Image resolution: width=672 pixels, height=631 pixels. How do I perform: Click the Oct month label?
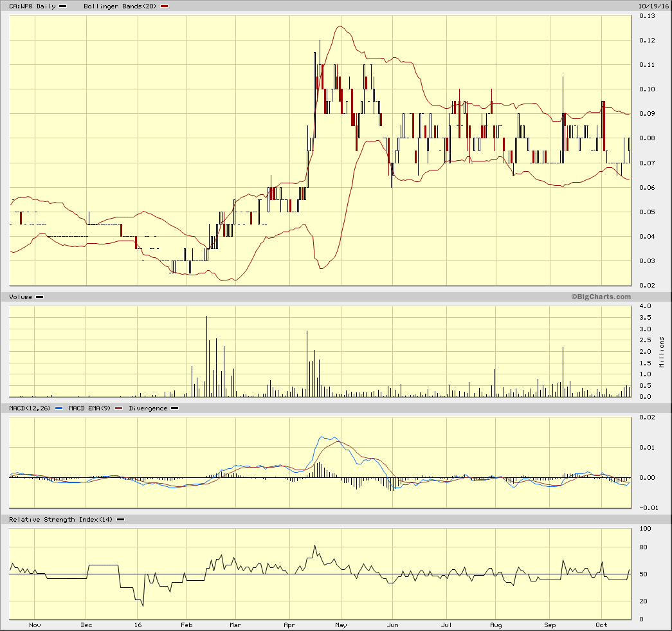[601, 625]
